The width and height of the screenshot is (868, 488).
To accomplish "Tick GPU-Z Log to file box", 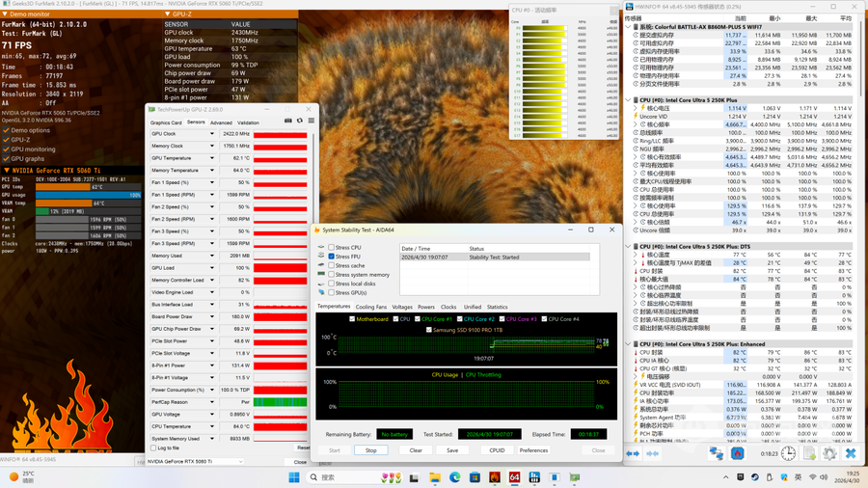I will coord(153,448).
